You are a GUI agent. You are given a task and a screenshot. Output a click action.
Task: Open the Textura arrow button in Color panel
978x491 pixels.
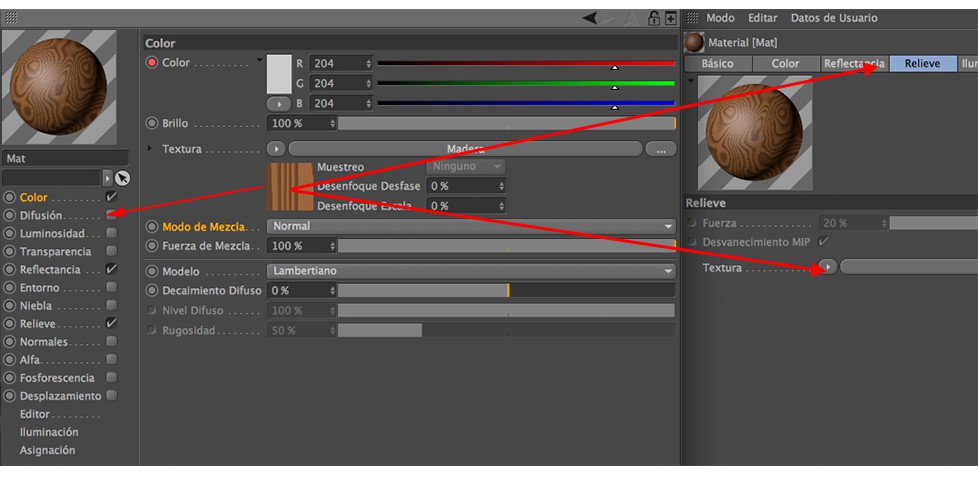point(276,149)
